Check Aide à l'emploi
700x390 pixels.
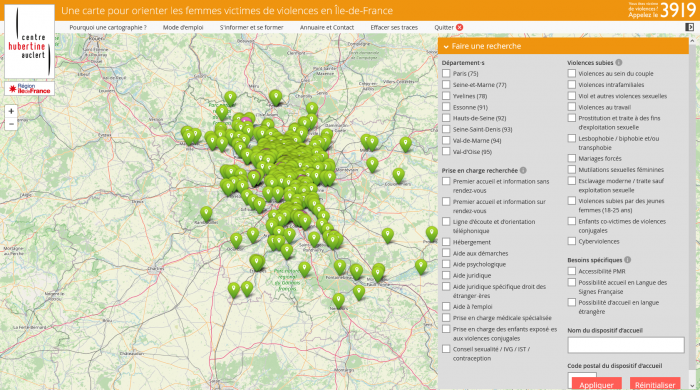pos(446,306)
